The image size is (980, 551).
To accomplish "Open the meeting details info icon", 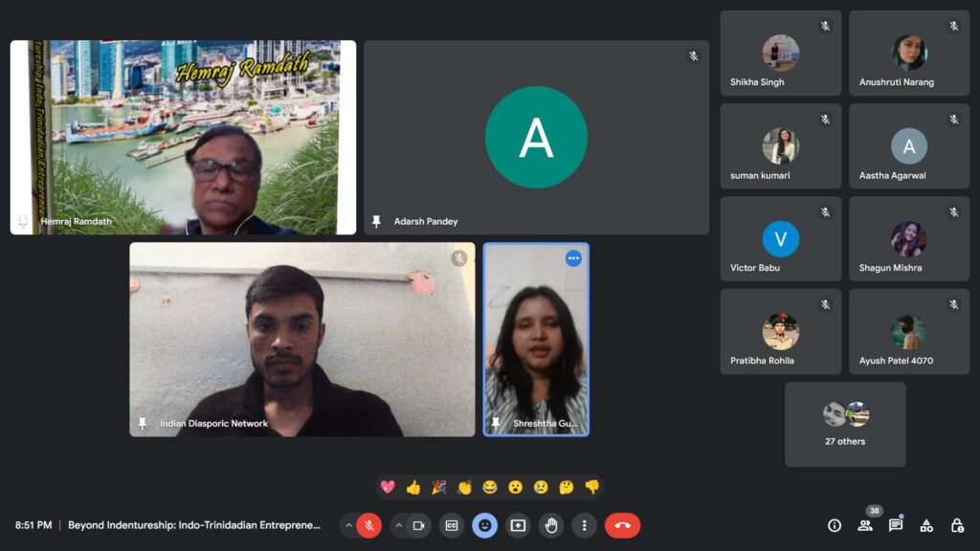I will point(835,525).
